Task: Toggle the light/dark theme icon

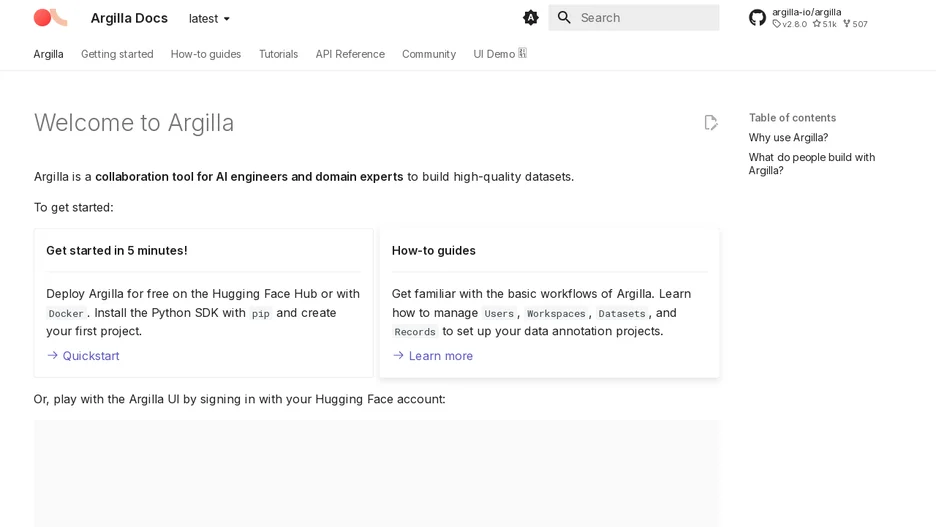Action: coord(531,18)
